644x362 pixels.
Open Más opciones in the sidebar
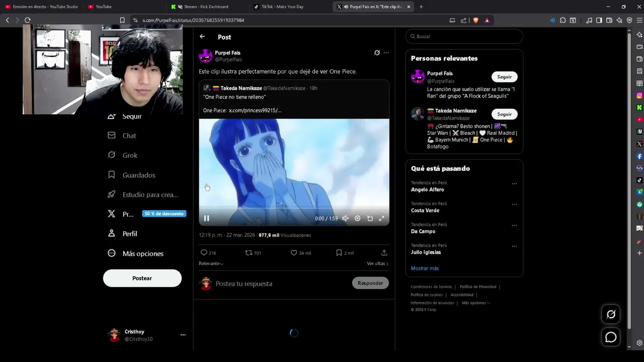[x=135, y=253]
